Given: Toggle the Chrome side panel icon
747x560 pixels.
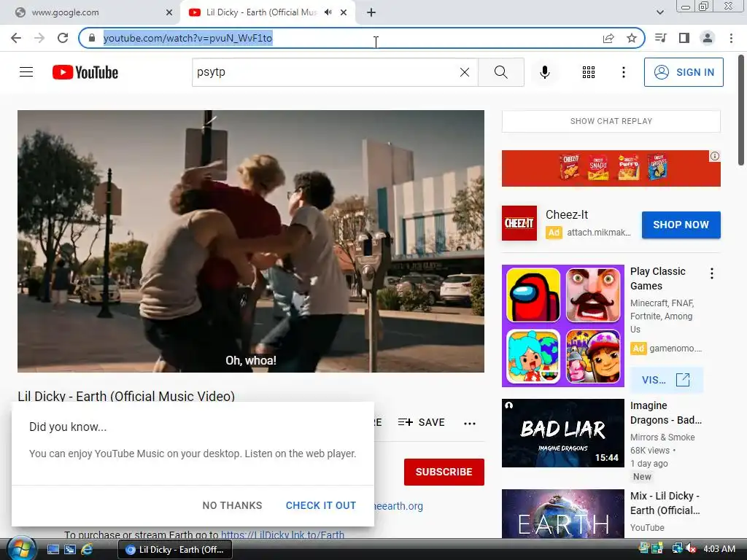Looking at the screenshot, I should tap(684, 38).
